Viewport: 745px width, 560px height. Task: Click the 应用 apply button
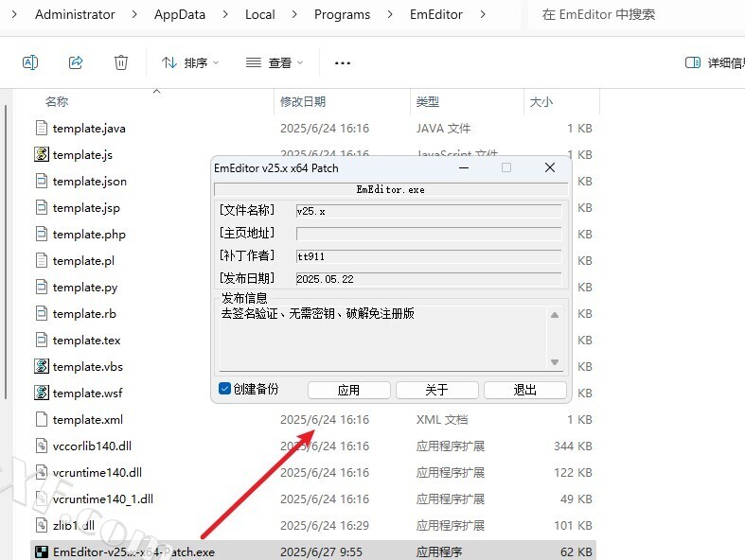[348, 390]
